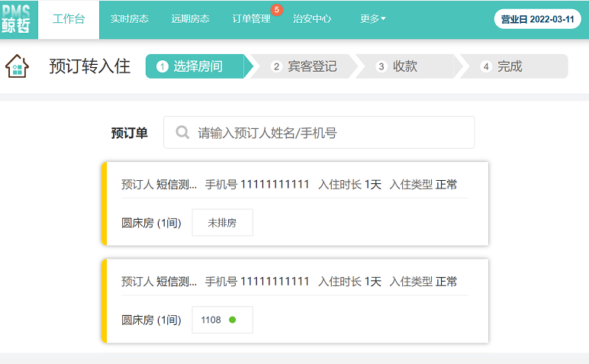Click the 营业日 2022-03-11 button
The image size is (589, 364).
coord(538,19)
